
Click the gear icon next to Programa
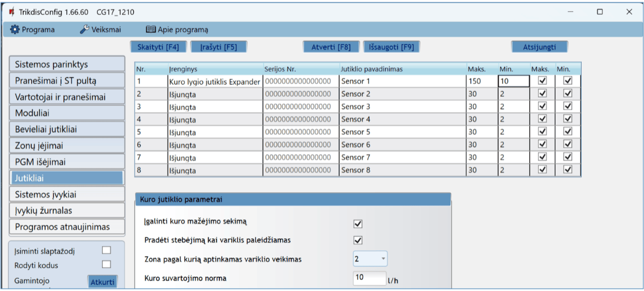click(x=15, y=30)
